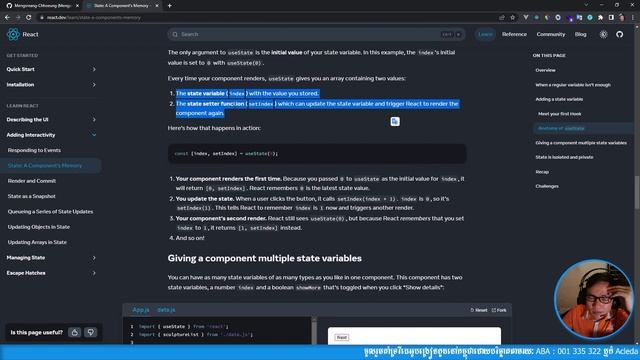This screenshot has height=360, width=640.
Task: Collapse the Adding Interactivity chevron
Action: pyautogui.click(x=94, y=135)
